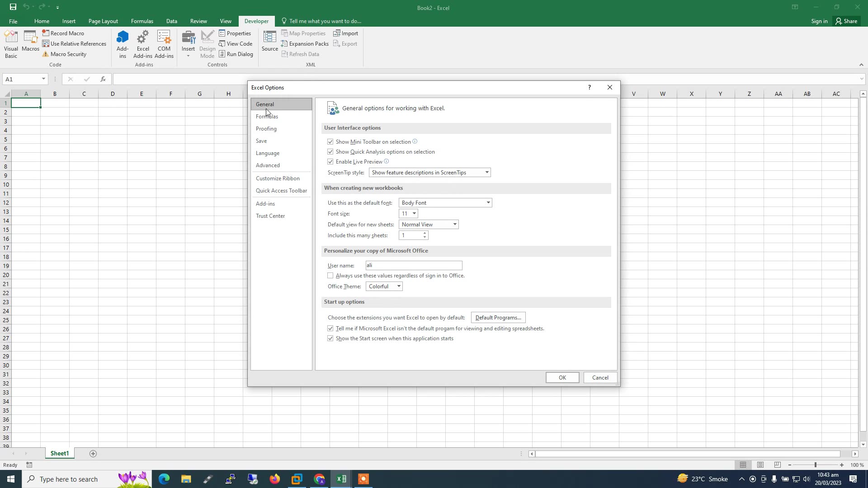868x488 pixels.
Task: Open Excel in the taskbar
Action: (341, 479)
